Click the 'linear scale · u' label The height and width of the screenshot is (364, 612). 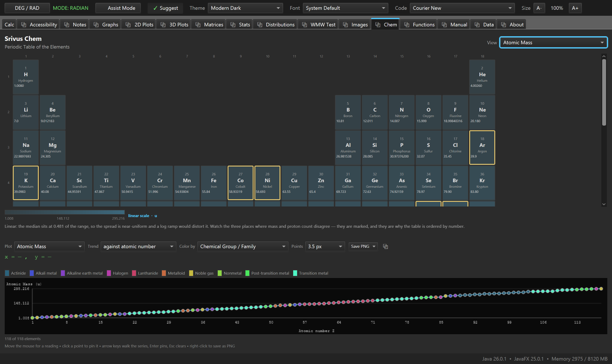pos(143,216)
